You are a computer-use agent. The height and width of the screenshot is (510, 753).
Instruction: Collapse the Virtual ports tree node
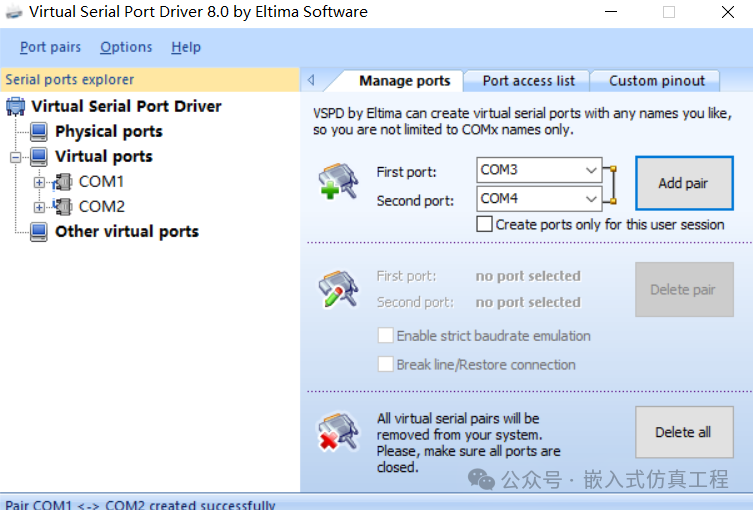pyautogui.click(x=16, y=157)
